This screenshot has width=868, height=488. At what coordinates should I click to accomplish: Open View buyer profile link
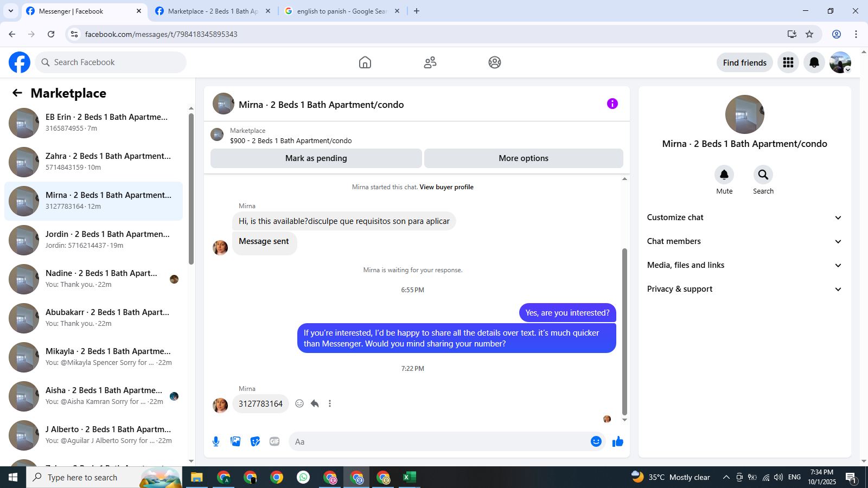tap(446, 187)
